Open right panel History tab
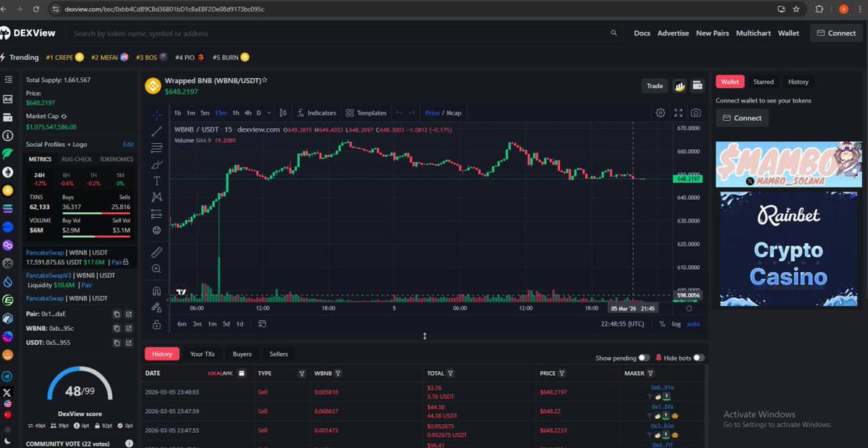This screenshot has height=448, width=868. [799, 82]
